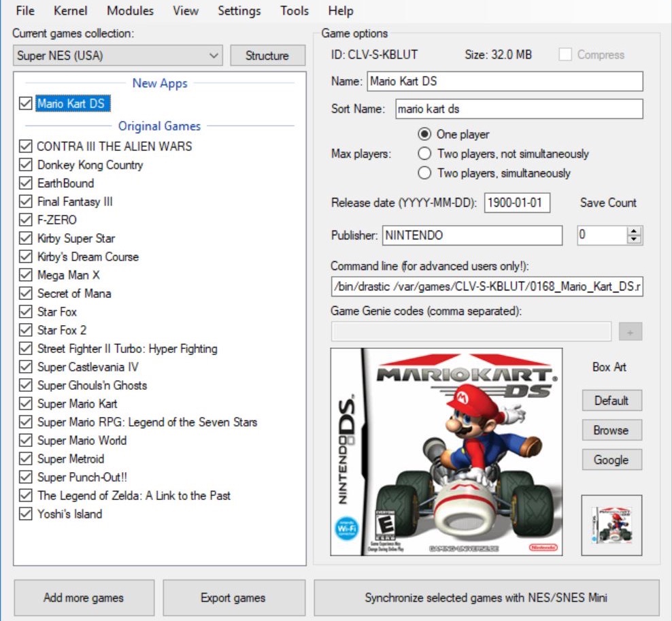Open the Help menu

(x=341, y=11)
